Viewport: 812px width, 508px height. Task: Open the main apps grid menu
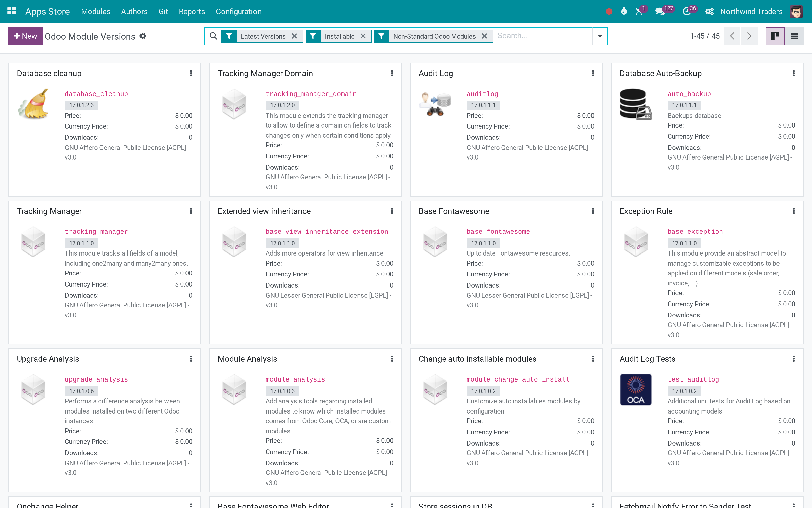11,11
